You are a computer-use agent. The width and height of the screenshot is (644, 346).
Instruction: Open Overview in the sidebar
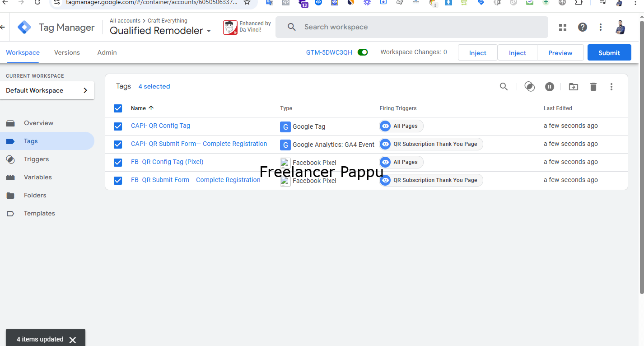(x=47, y=123)
